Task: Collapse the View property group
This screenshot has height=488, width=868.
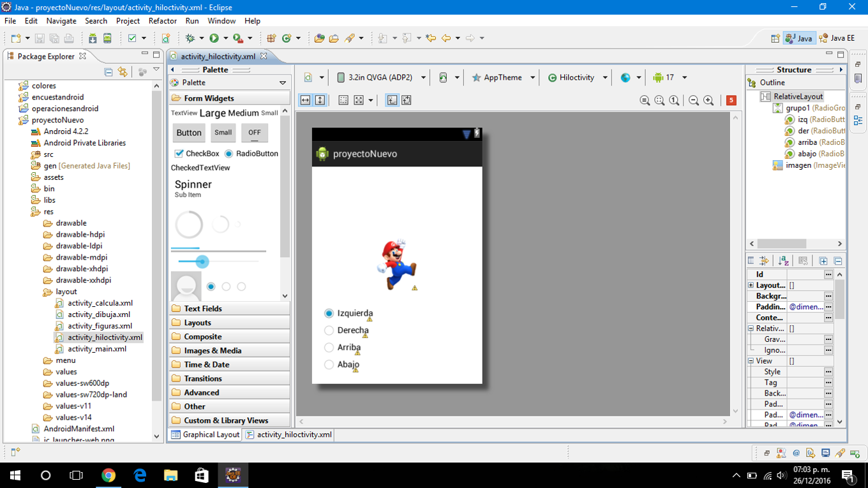Action: 751,361
